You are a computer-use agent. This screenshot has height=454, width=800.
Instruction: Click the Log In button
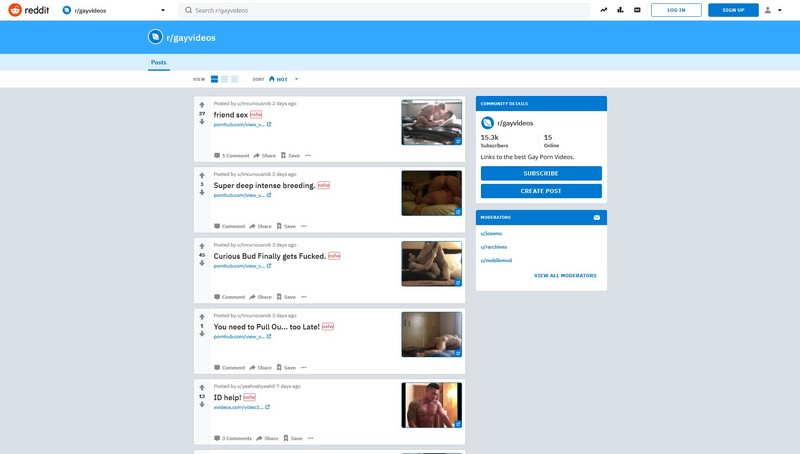(676, 10)
